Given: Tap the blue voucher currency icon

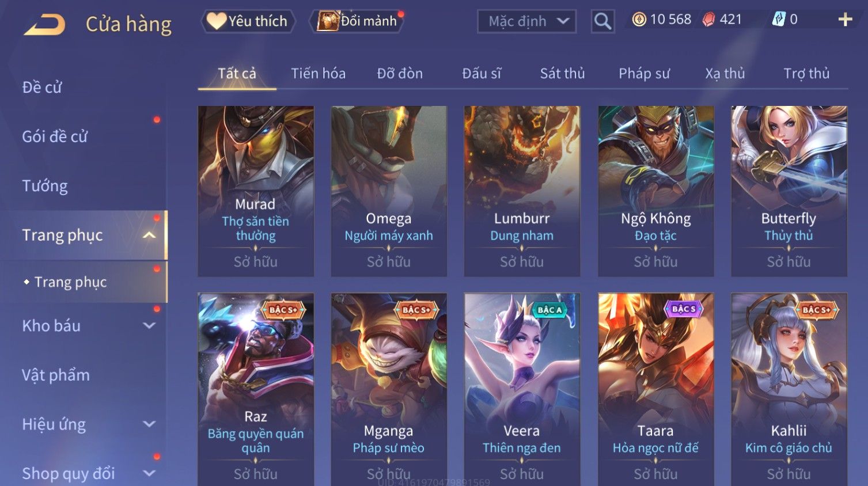Looking at the screenshot, I should [x=779, y=20].
